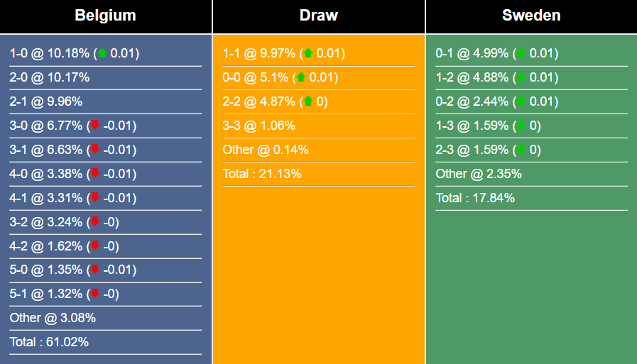Click the Belgium 2-0 @ 10.17% row
Screen dimensions: 637x364
coord(50,77)
